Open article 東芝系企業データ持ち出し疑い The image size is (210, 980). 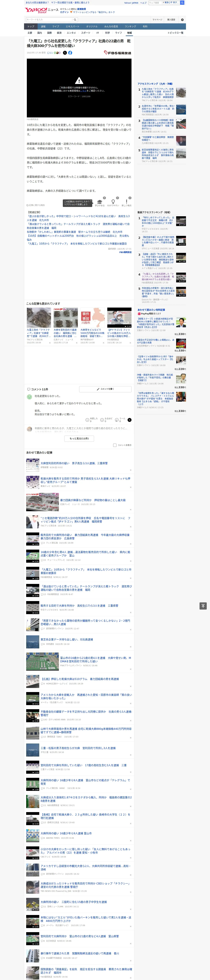[x=67, y=639]
